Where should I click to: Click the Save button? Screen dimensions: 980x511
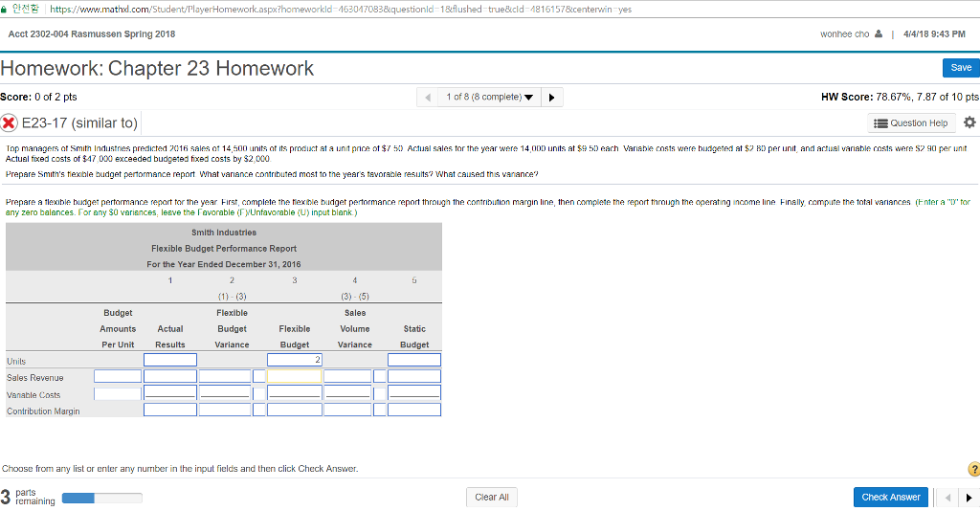(961, 68)
